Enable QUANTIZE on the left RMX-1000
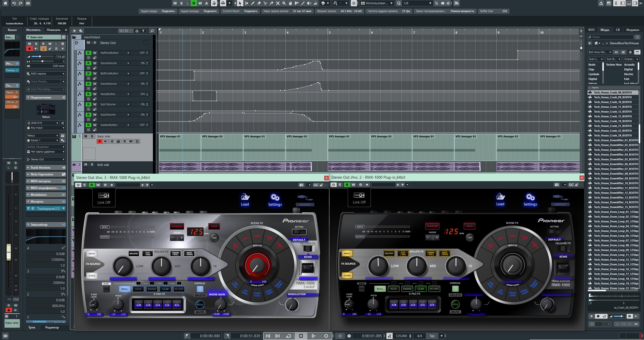Image resolution: width=644 pixels, height=340 pixels. (177, 226)
